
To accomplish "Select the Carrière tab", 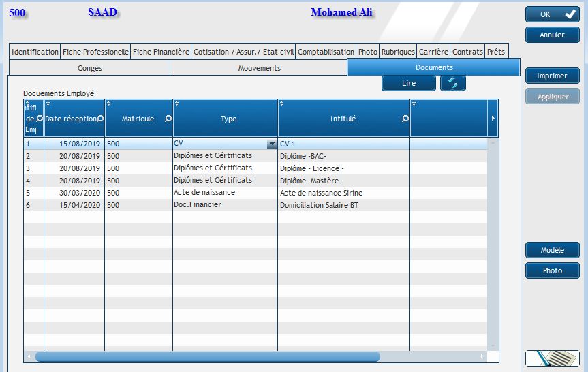I will pos(433,52).
